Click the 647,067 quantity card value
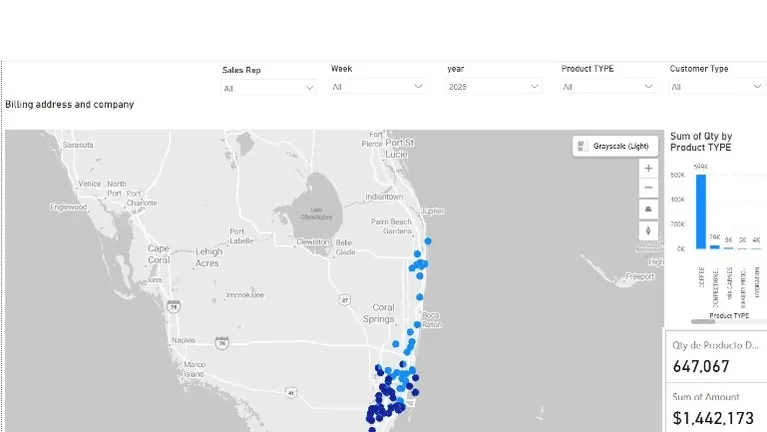 701,366
